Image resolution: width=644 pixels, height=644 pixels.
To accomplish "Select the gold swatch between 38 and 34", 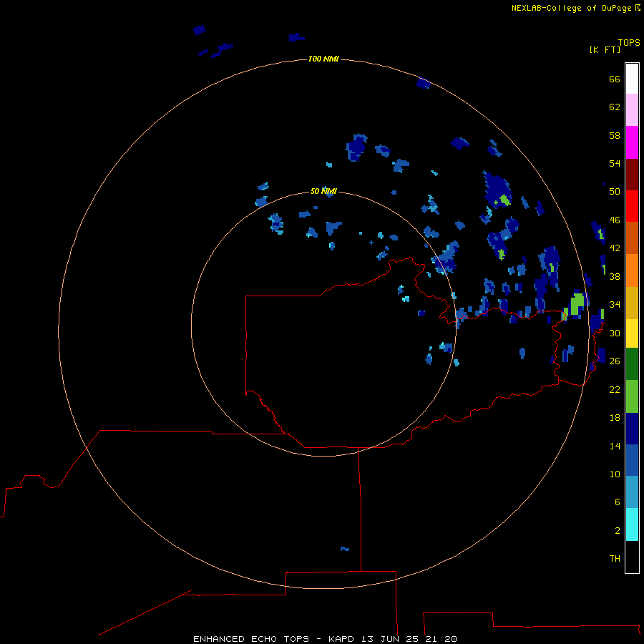I will [632, 303].
